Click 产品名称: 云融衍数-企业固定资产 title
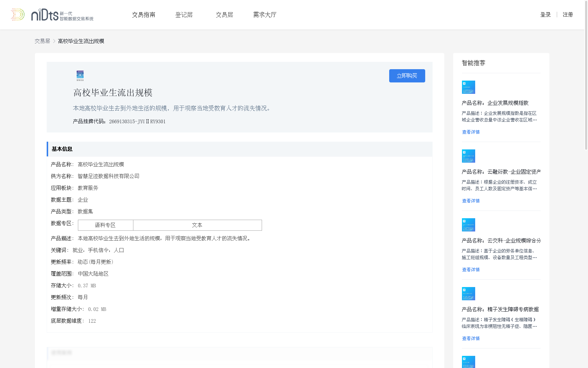The width and height of the screenshot is (588, 368). tap(501, 172)
